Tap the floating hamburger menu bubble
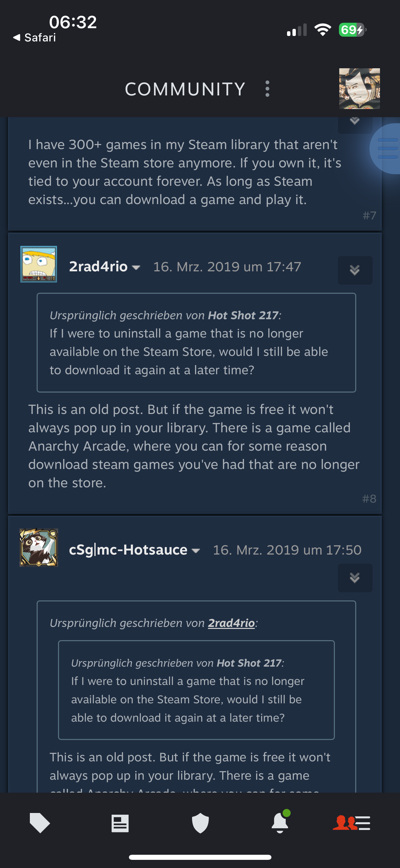The height and width of the screenshot is (868, 400). pyautogui.click(x=387, y=149)
